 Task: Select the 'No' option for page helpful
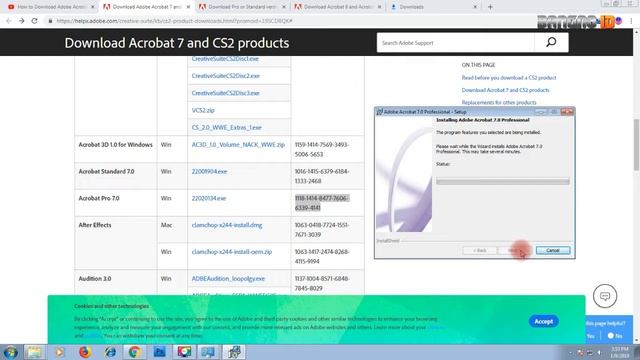pos(615,336)
